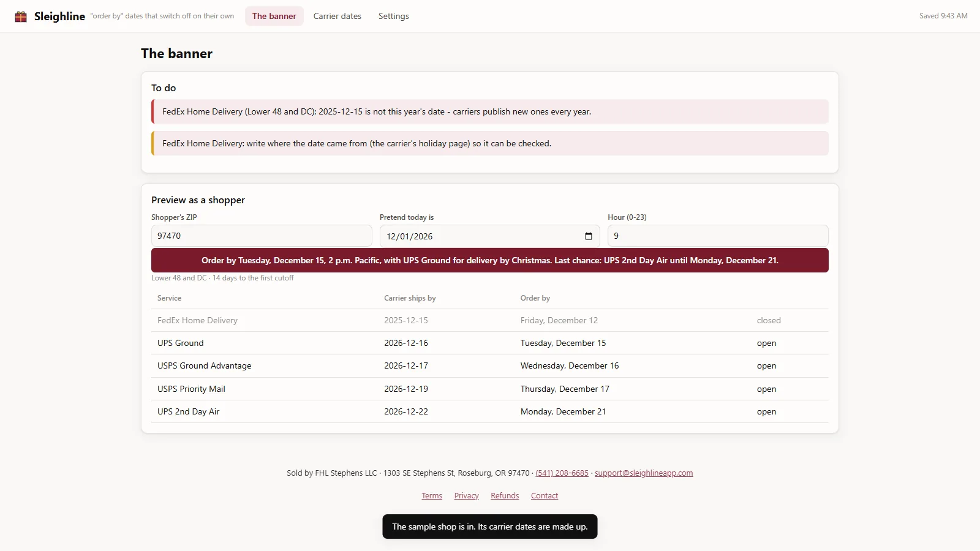The width and height of the screenshot is (980, 551).
Task: Select The banner tab
Action: (274, 16)
